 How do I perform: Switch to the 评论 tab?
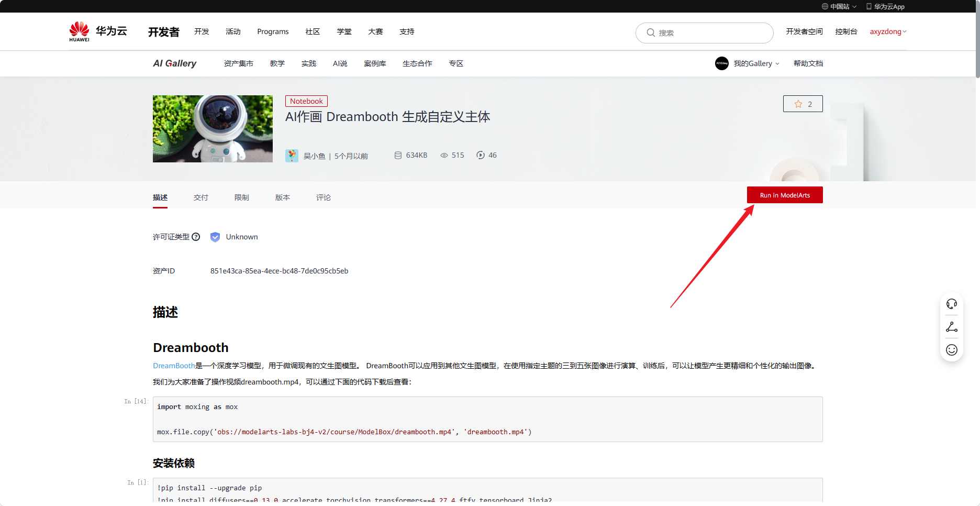pyautogui.click(x=324, y=197)
